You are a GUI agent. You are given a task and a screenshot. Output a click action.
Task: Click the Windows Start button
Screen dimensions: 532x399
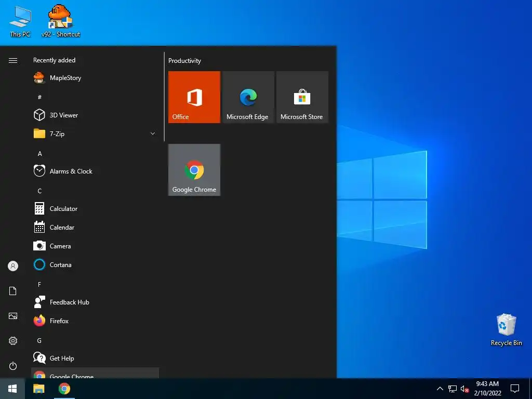12,389
